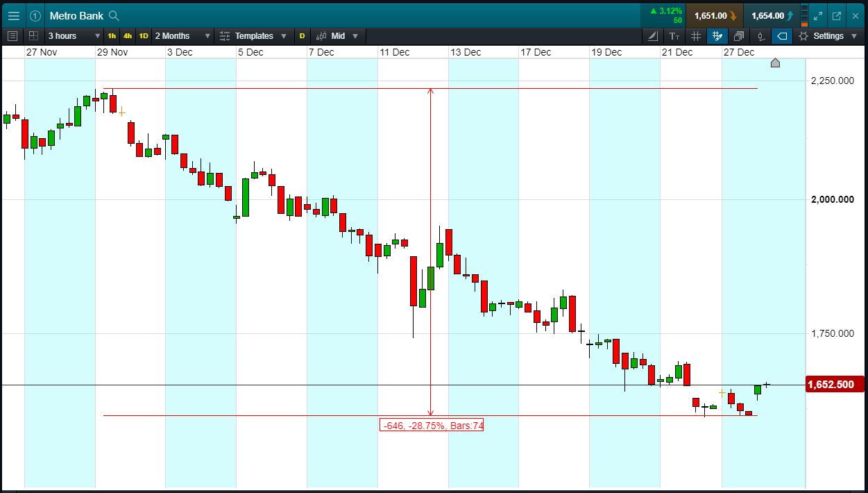Expand chart to full screen
Image resolution: width=868 pixels, height=493 pixels.
tap(819, 16)
